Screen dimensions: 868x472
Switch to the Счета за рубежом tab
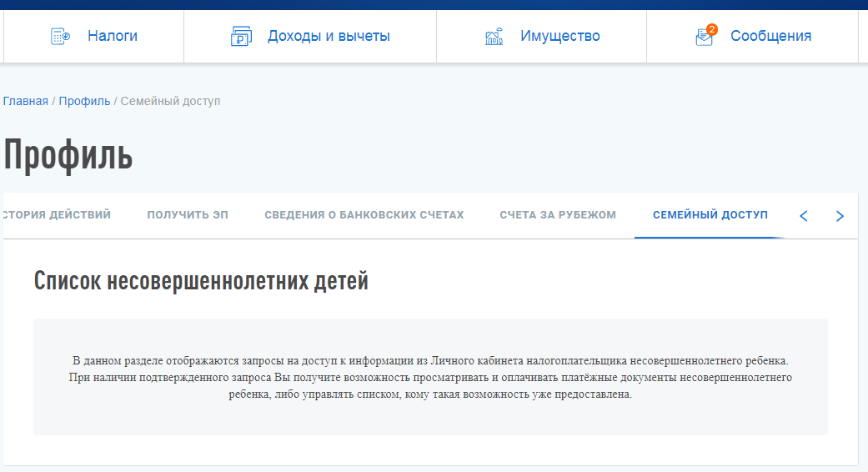(558, 215)
